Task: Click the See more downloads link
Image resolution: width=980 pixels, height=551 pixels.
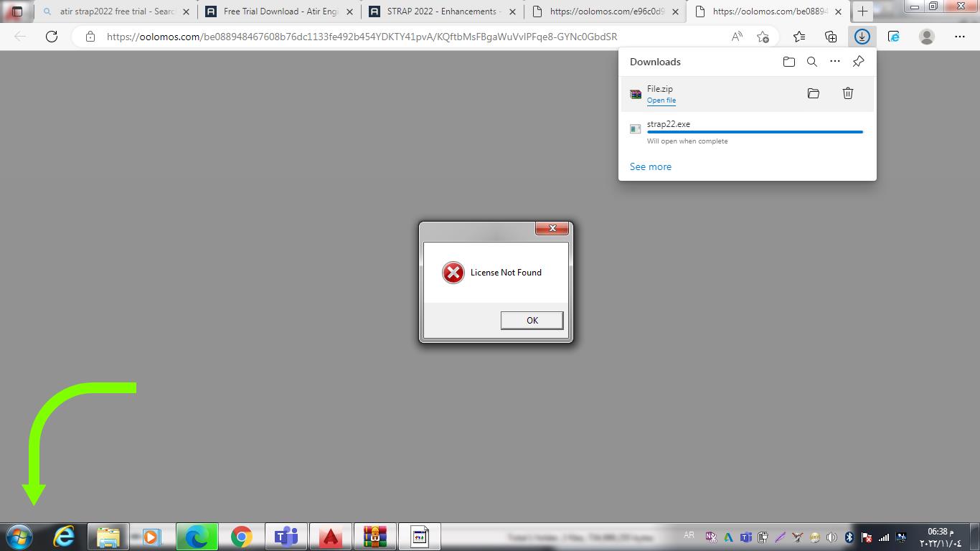Action: pyautogui.click(x=650, y=166)
